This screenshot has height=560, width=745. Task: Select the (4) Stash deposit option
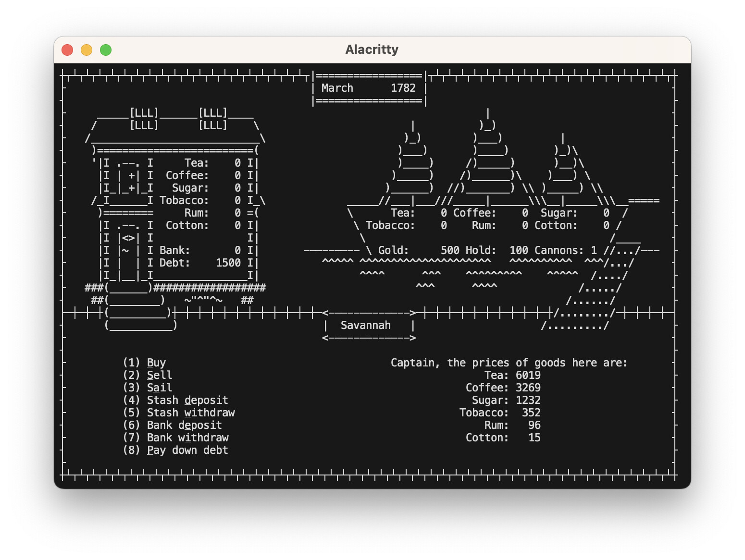(x=175, y=400)
